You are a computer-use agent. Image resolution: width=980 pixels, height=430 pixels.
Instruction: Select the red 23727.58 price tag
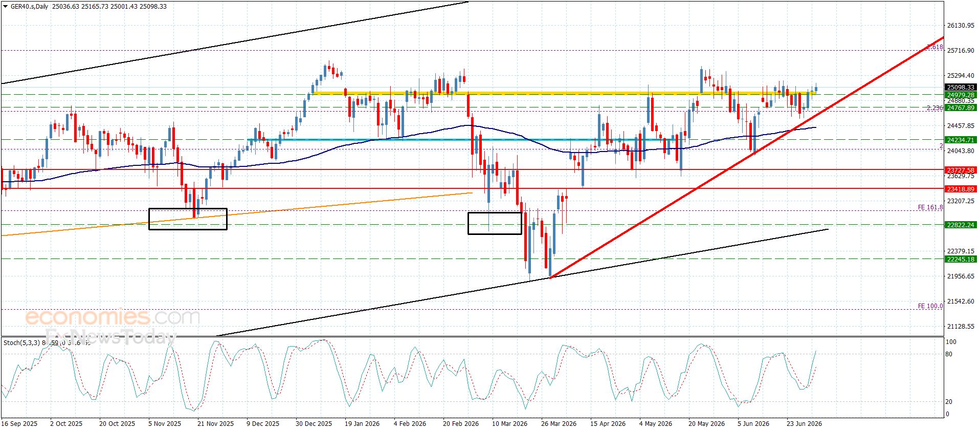point(961,170)
